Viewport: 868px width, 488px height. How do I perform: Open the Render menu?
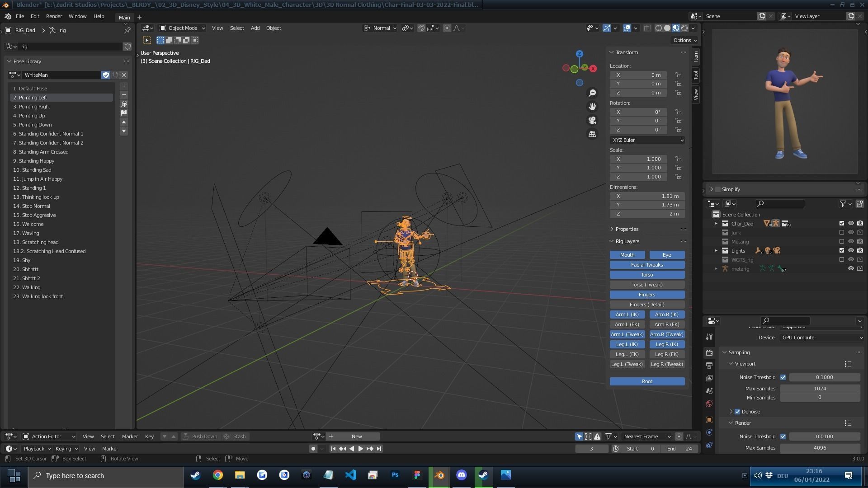tap(54, 16)
